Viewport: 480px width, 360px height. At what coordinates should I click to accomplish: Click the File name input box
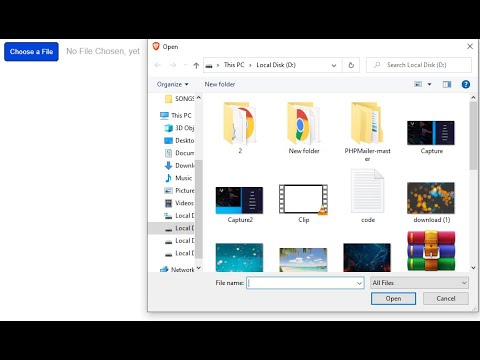tap(301, 283)
